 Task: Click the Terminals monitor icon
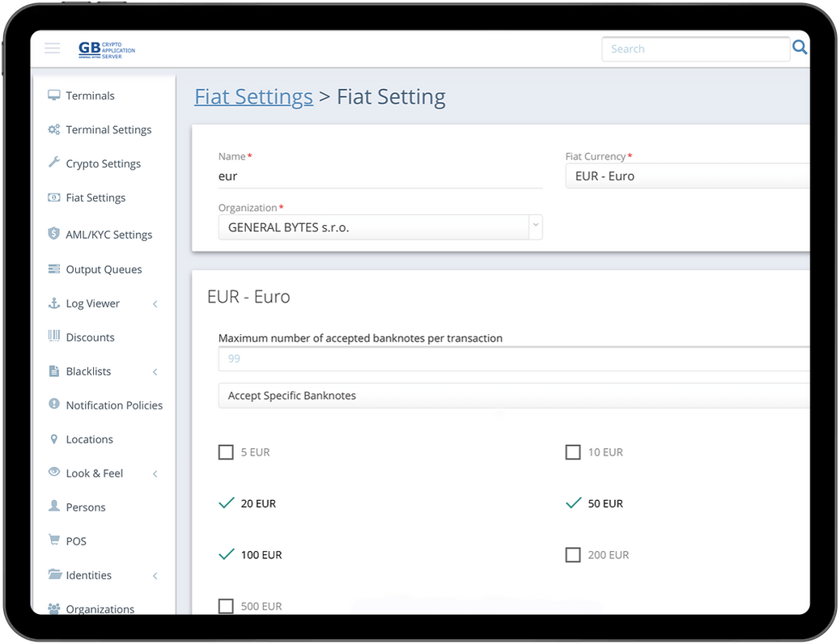point(54,95)
